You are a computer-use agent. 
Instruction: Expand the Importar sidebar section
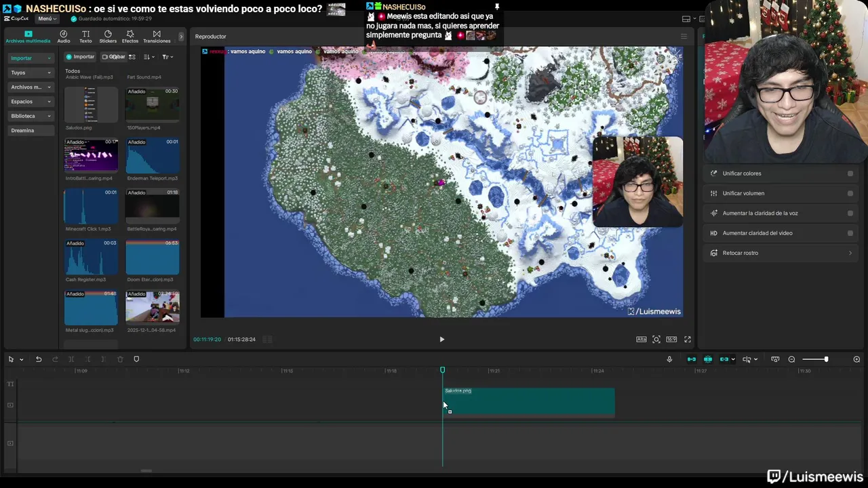click(x=31, y=58)
